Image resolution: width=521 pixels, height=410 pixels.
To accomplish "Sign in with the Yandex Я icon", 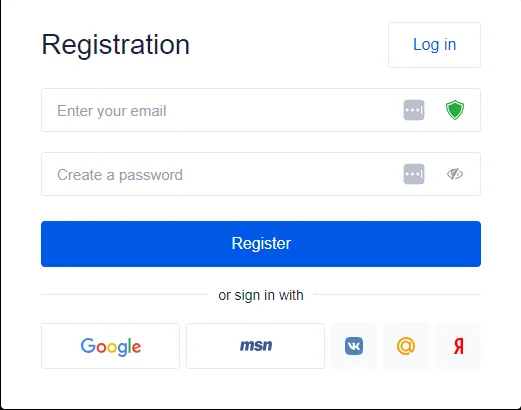I will (458, 346).
